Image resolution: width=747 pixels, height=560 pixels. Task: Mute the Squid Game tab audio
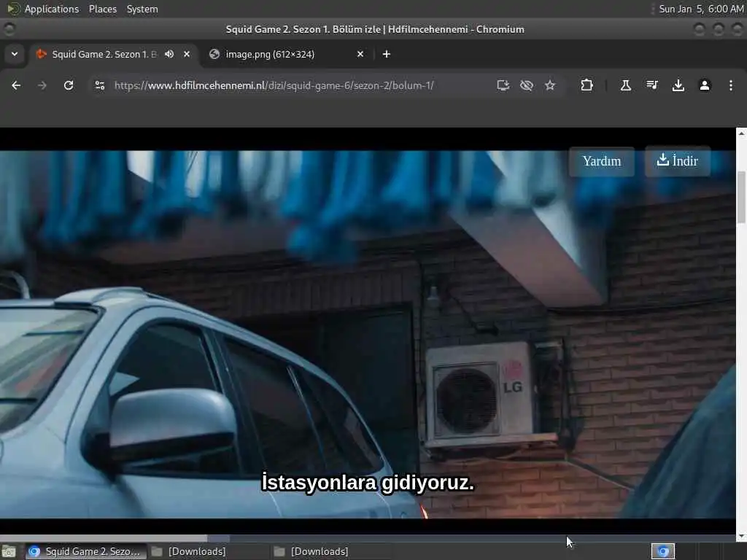click(x=169, y=54)
